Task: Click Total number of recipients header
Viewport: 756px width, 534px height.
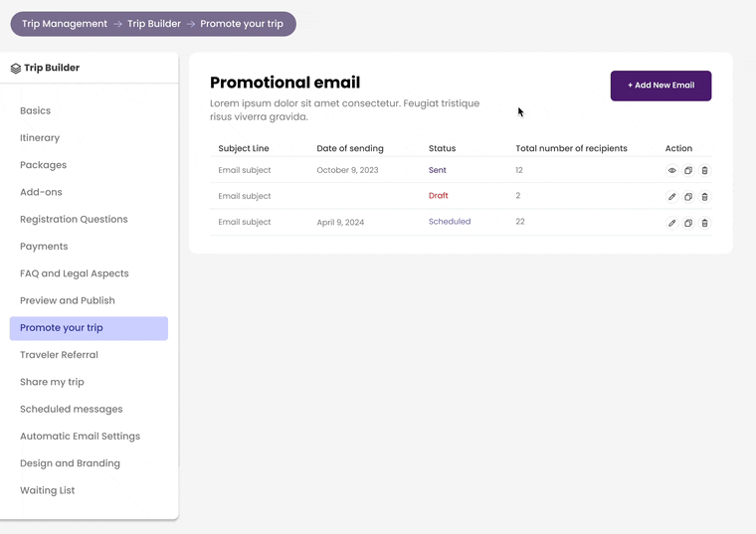Action: tap(571, 148)
